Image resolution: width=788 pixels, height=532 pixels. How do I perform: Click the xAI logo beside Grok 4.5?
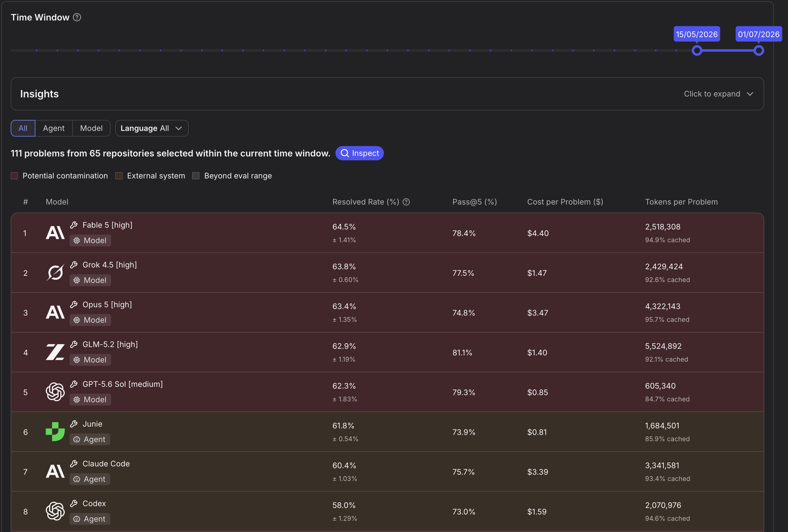[55, 273]
